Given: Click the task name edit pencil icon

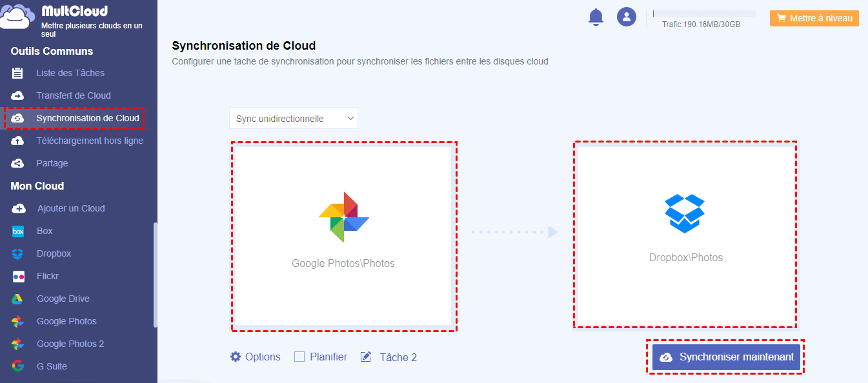Looking at the screenshot, I should tap(366, 357).
